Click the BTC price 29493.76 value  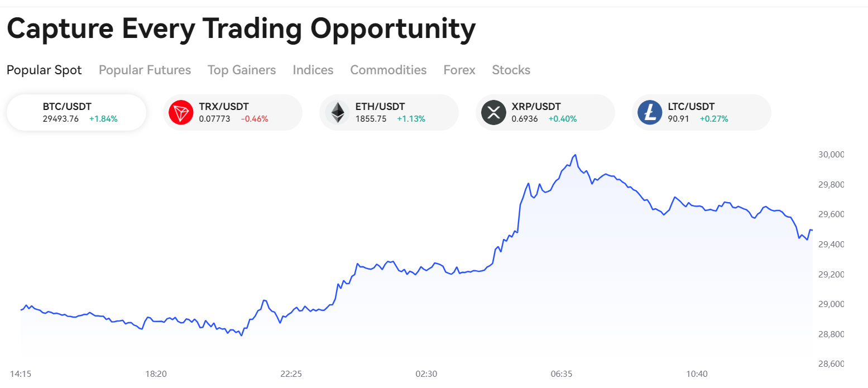click(x=61, y=119)
